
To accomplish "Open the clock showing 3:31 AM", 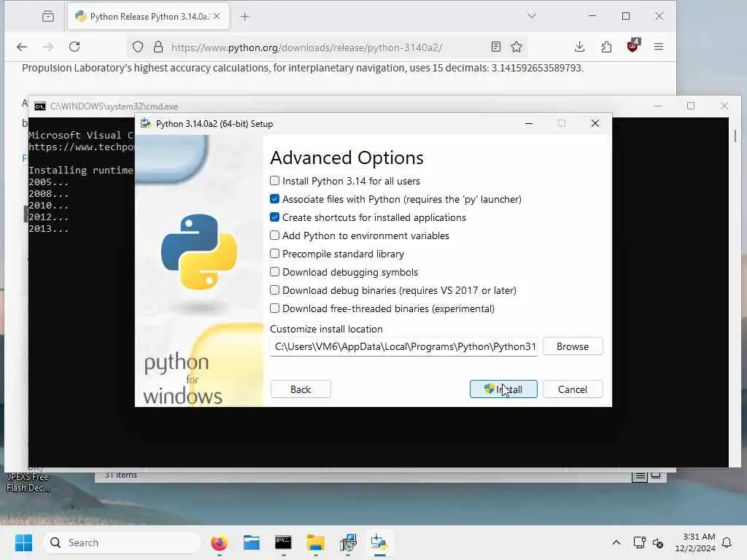I will coord(694,542).
